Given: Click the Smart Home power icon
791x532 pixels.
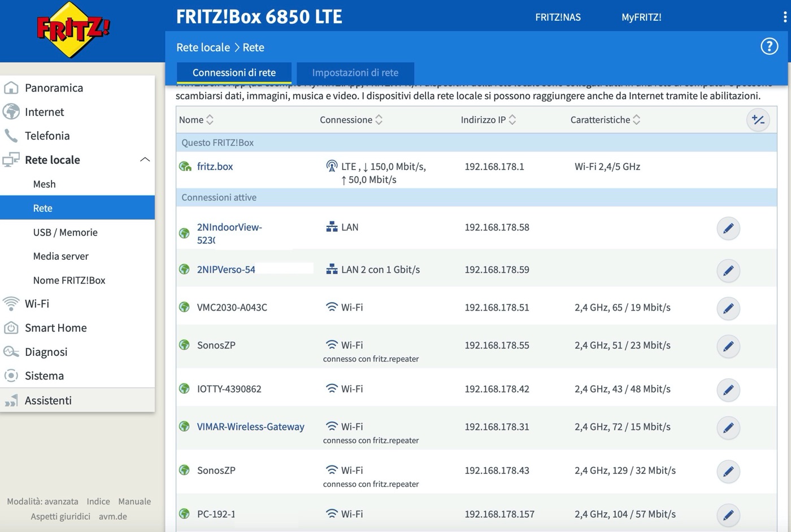Looking at the screenshot, I should [11, 328].
